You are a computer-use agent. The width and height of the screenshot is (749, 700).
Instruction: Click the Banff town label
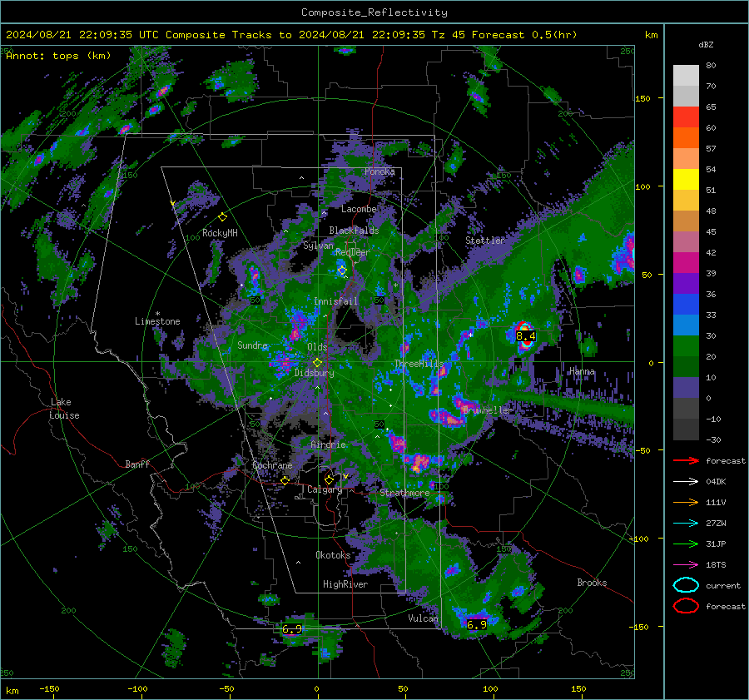pyautogui.click(x=137, y=464)
